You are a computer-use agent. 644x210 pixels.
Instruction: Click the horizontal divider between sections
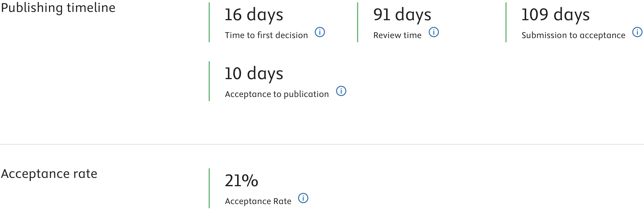tap(322, 144)
